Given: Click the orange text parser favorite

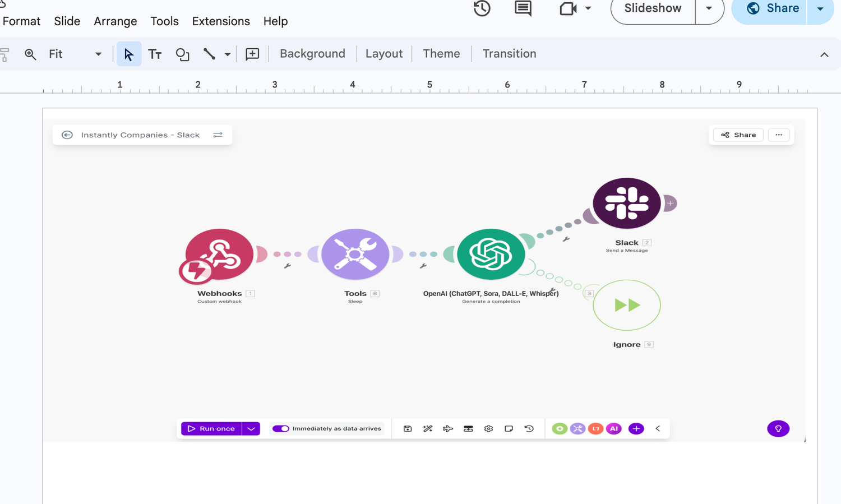Looking at the screenshot, I should click(x=595, y=429).
